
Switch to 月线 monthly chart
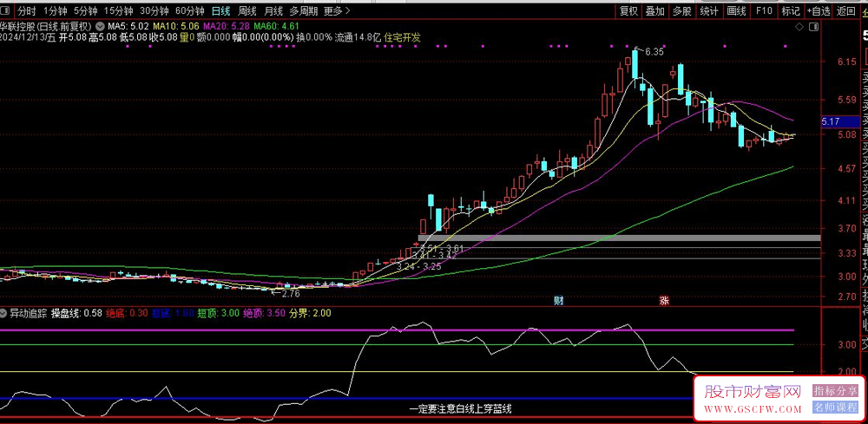tap(273, 10)
